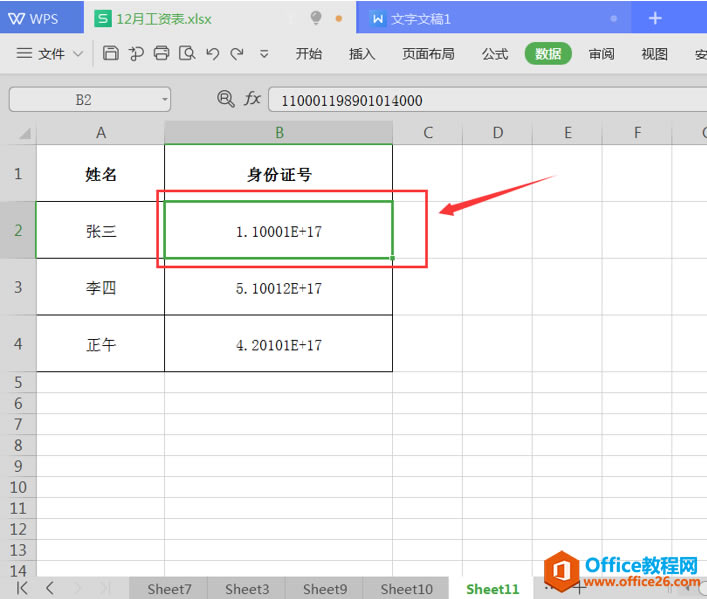This screenshot has height=599, width=707.
Task: Switch to the Sheet9 tab
Action: click(x=325, y=589)
